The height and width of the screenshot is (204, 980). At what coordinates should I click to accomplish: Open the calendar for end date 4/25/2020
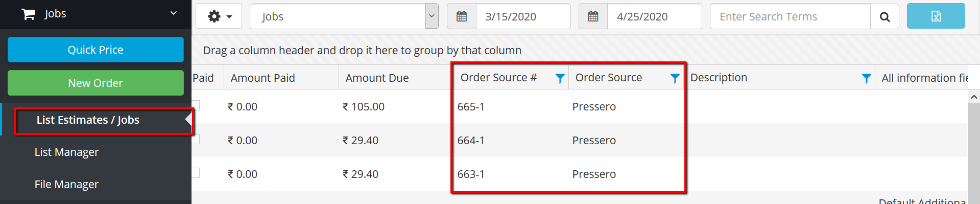(x=593, y=16)
